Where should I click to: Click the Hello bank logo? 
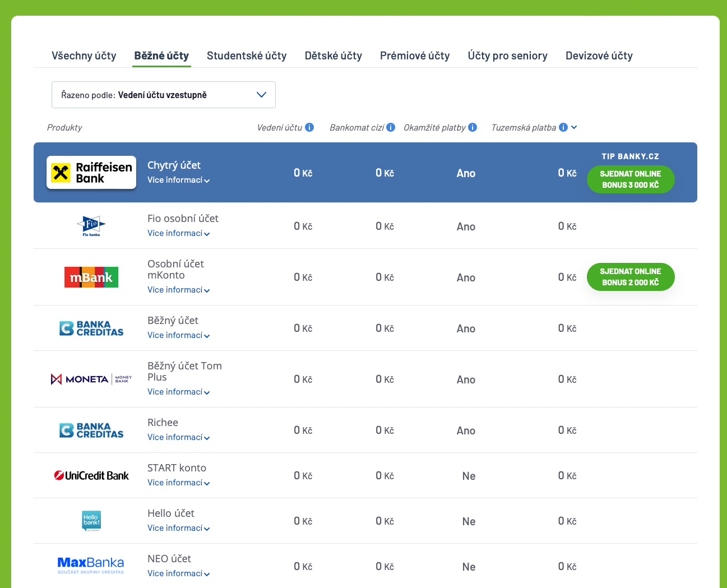(x=91, y=521)
